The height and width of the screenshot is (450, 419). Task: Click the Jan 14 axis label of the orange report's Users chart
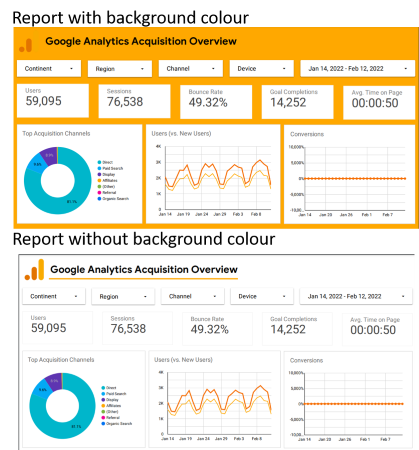[165, 214]
